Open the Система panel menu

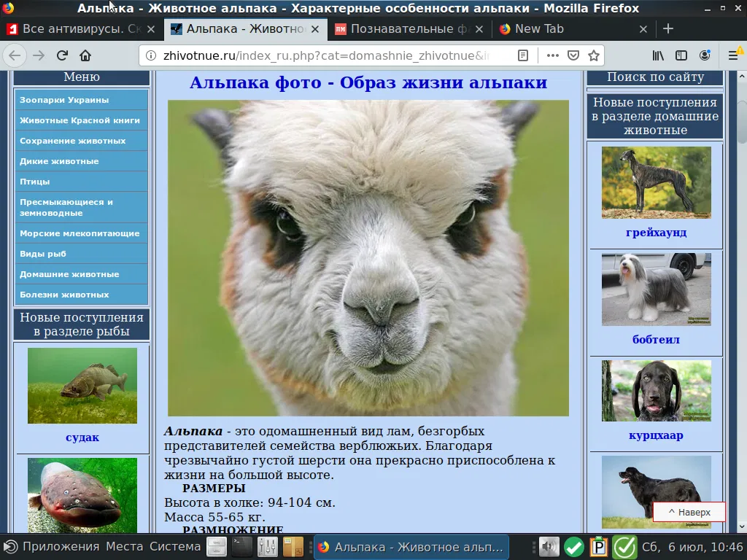coord(175,547)
